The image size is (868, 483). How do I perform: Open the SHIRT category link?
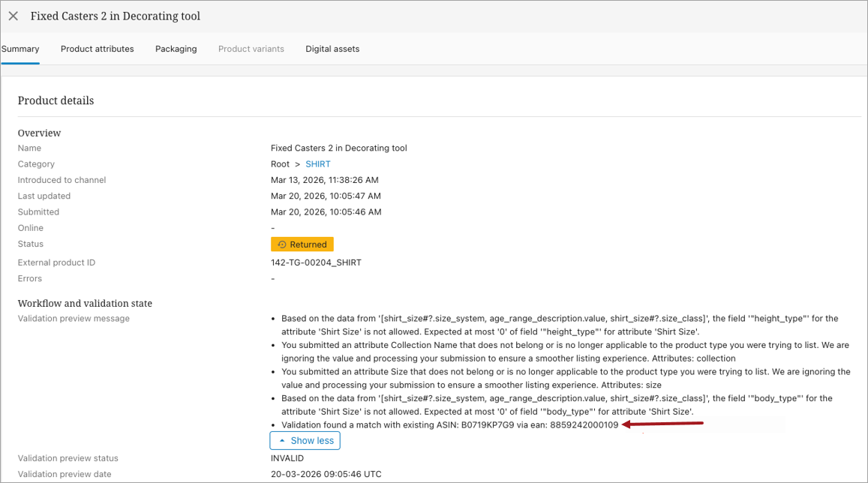coord(317,164)
